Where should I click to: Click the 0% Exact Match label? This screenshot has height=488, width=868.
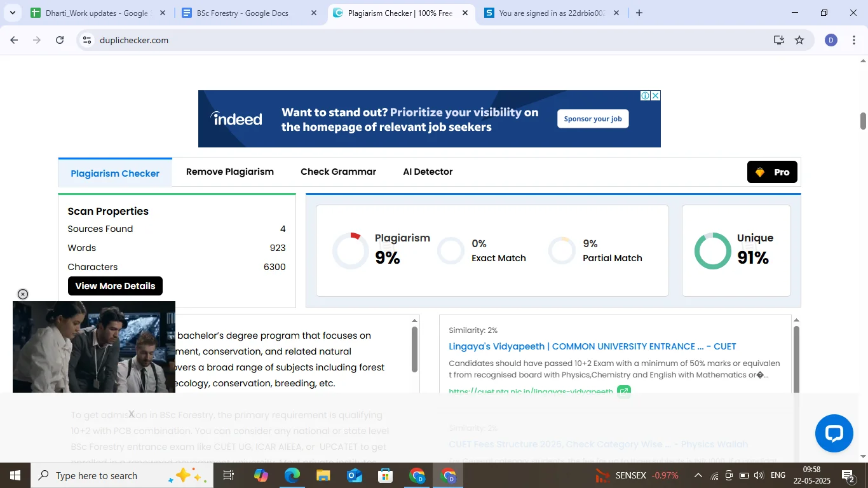(x=499, y=251)
